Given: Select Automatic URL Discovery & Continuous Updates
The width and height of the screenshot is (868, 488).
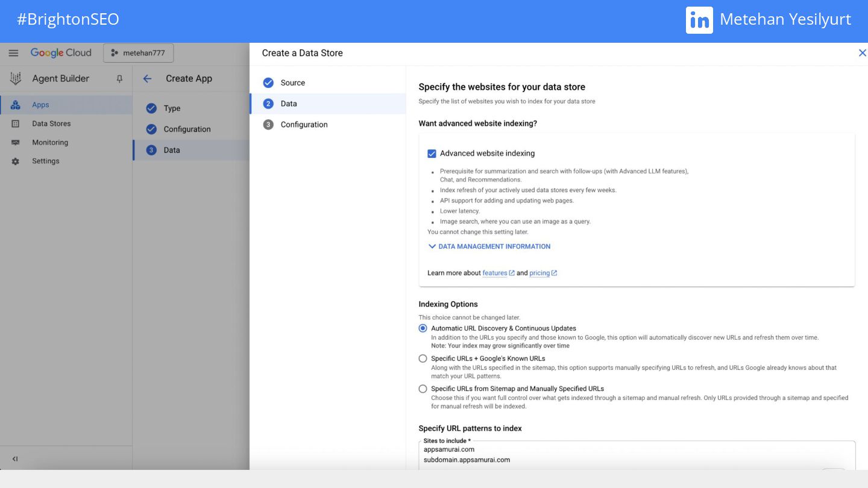Looking at the screenshot, I should click(x=423, y=328).
